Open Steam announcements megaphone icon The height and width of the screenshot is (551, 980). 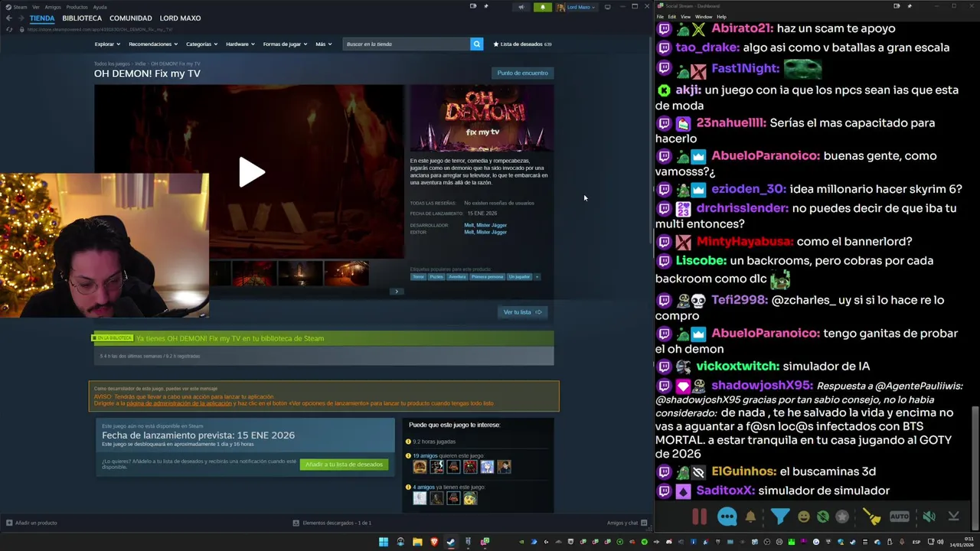click(x=521, y=7)
